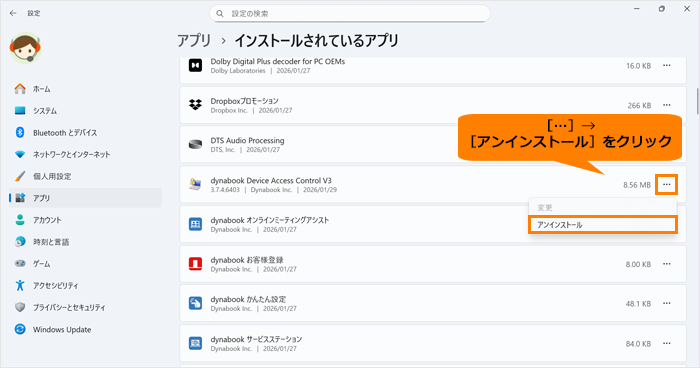Viewport: 700px width, 368px height.
Task: Open Bluetooth とデバイス settings
Action: (65, 133)
